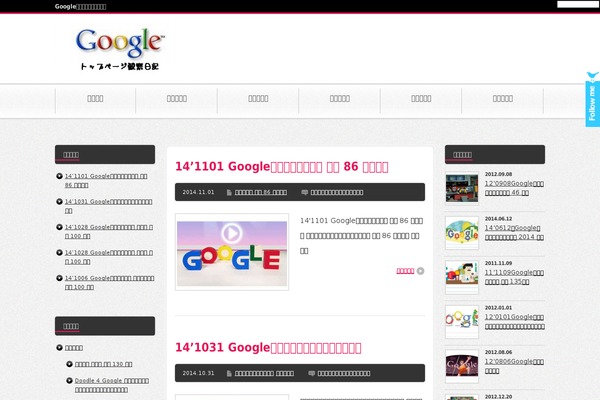
Task: Open the post title 14'1031 Google
Action: pos(268,348)
